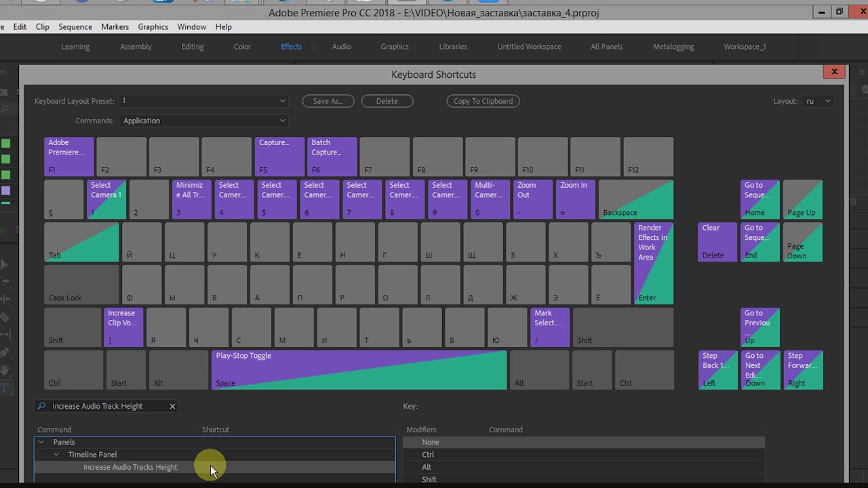Click the Render Effects Enter key

coord(654,263)
